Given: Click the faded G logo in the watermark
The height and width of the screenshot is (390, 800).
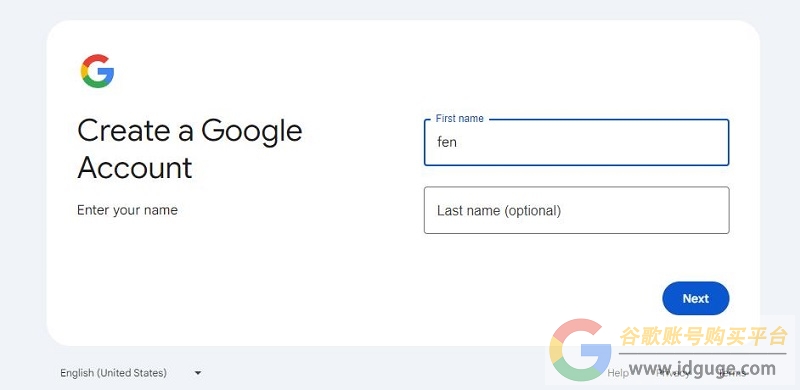Looking at the screenshot, I should [580, 350].
